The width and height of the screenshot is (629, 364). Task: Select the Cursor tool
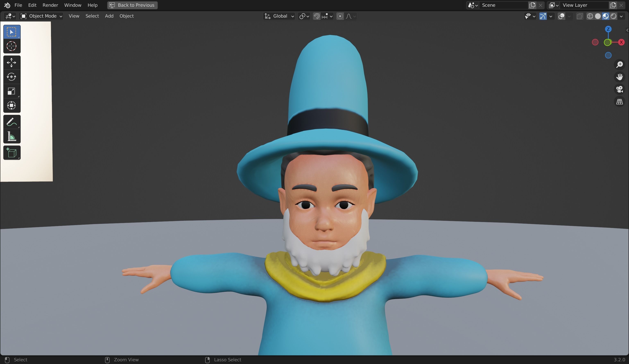(x=11, y=46)
